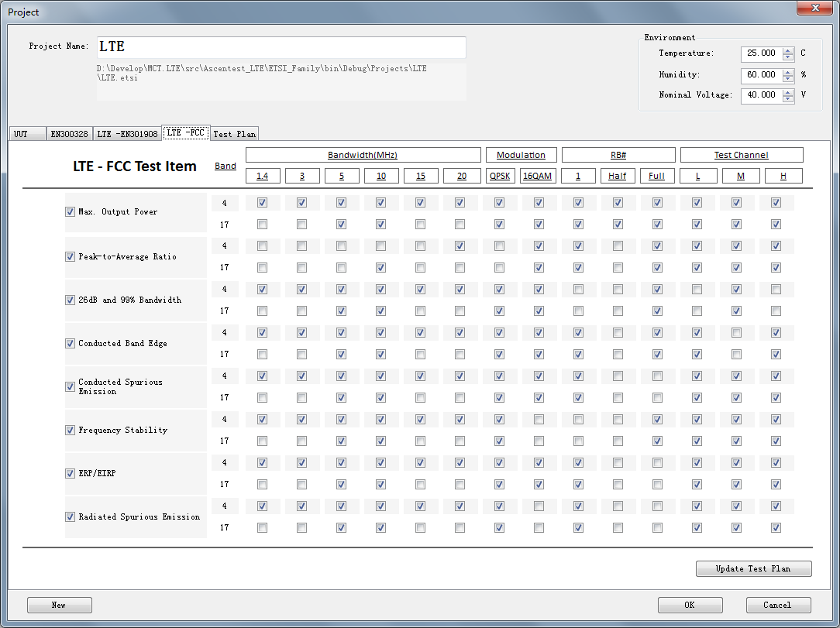Click the Nominal Voltage value field
This screenshot has height=628, width=840.
click(761, 95)
